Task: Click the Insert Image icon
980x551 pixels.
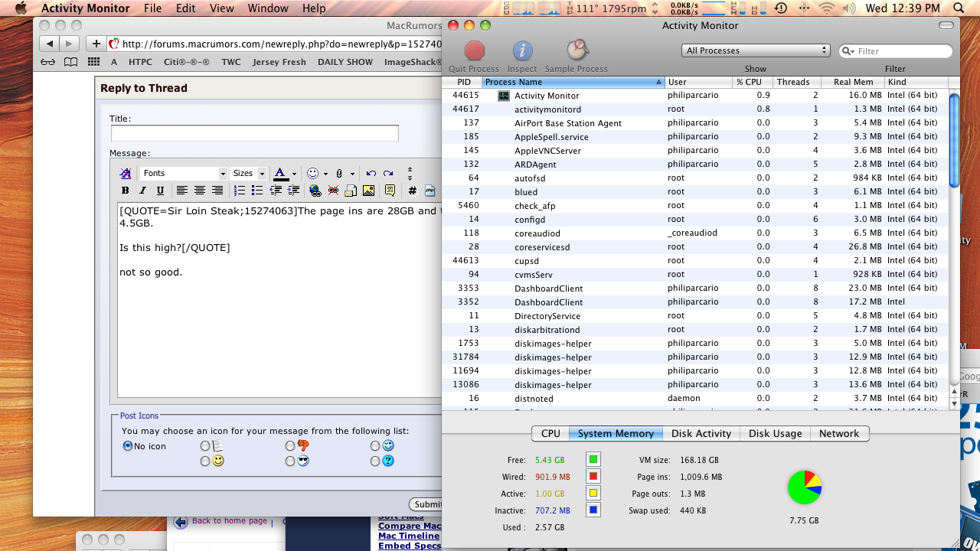Action: (x=368, y=191)
